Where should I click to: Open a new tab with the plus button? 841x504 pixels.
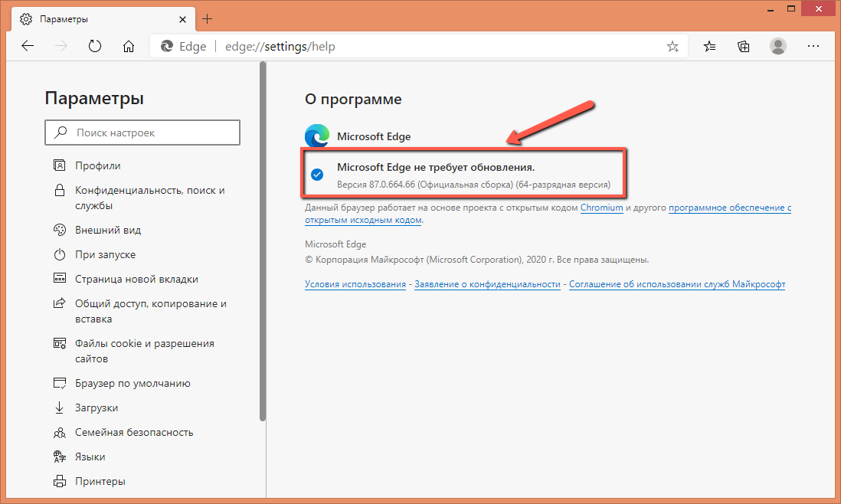click(208, 19)
